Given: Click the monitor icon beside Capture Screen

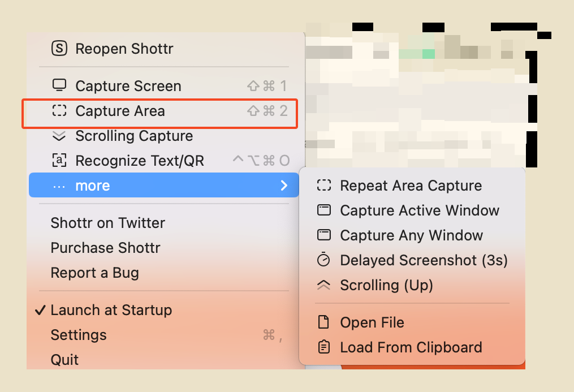Looking at the screenshot, I should pos(59,85).
